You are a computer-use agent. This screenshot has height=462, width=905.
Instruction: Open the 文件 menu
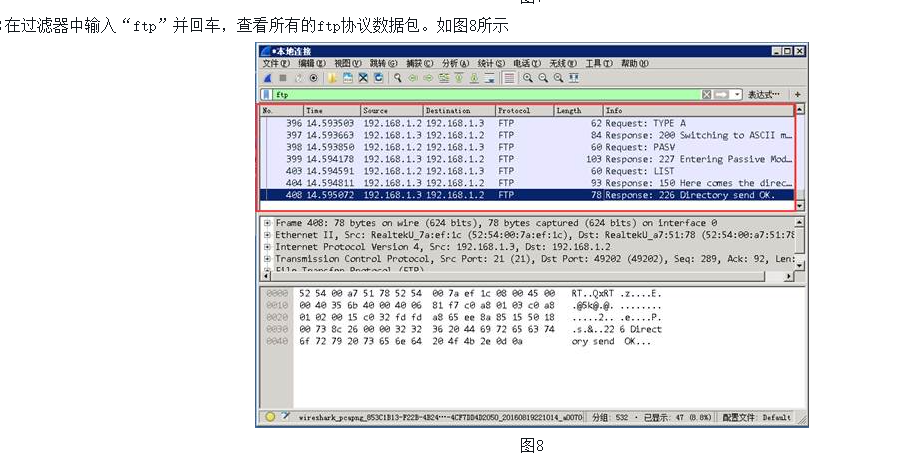tap(276, 63)
